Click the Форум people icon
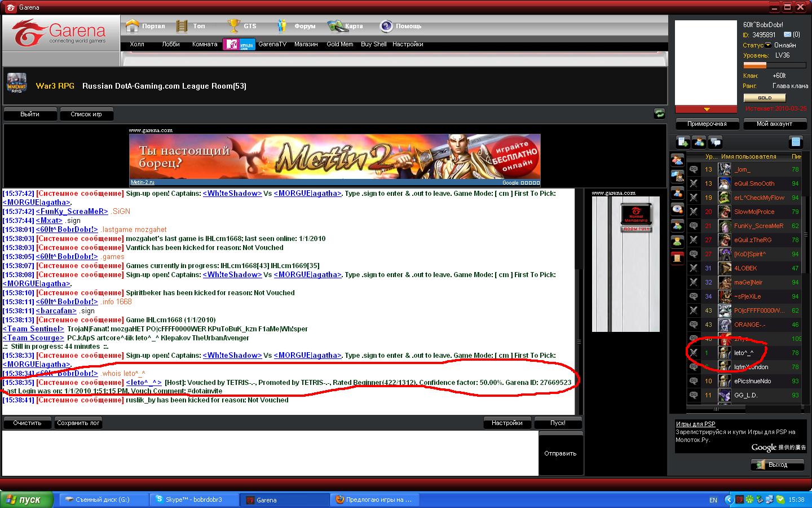 tap(283, 26)
